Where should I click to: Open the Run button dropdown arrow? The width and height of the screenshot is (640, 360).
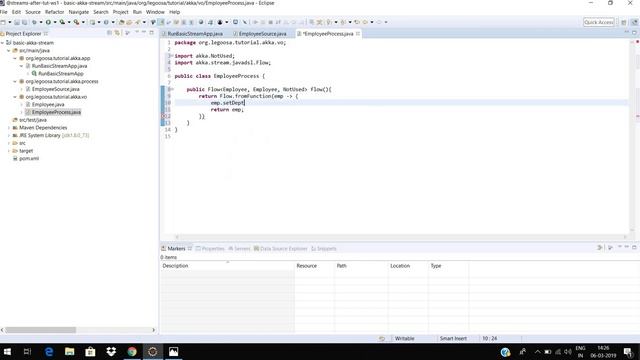click(55, 22)
